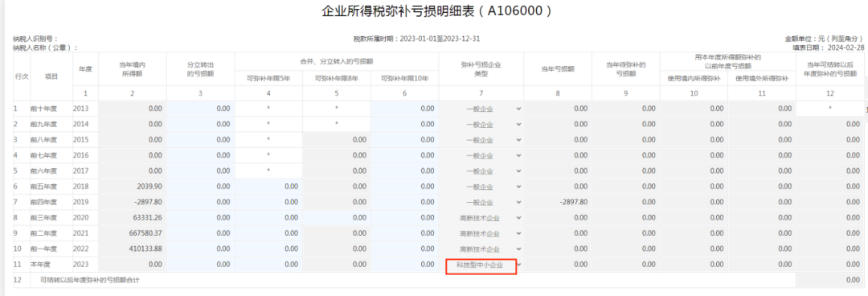Image resolution: width=868 pixels, height=296 pixels.
Task: Open enterprise type dropdown for year 2018
Action: pos(481,187)
